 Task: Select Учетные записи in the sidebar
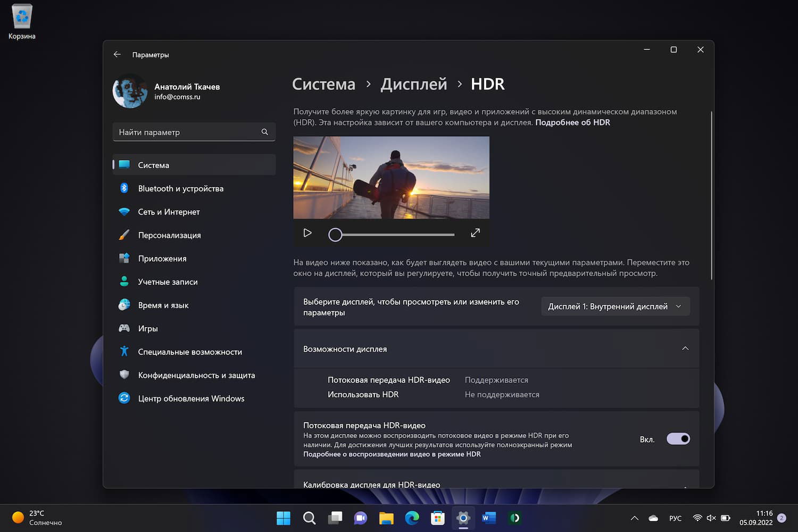tap(194, 282)
